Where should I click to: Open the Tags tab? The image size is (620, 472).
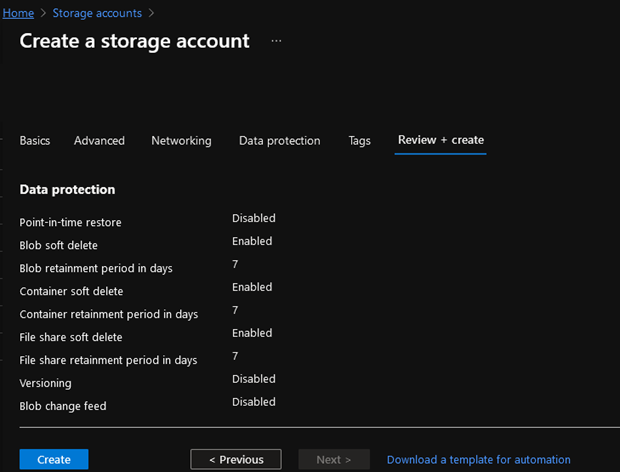pos(359,141)
